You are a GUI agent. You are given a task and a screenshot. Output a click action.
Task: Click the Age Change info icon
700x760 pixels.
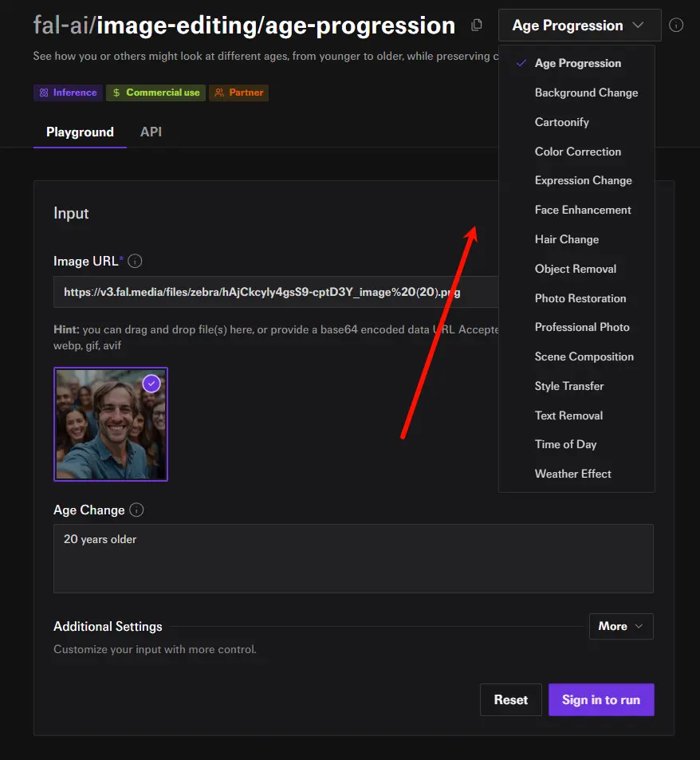pyautogui.click(x=136, y=510)
